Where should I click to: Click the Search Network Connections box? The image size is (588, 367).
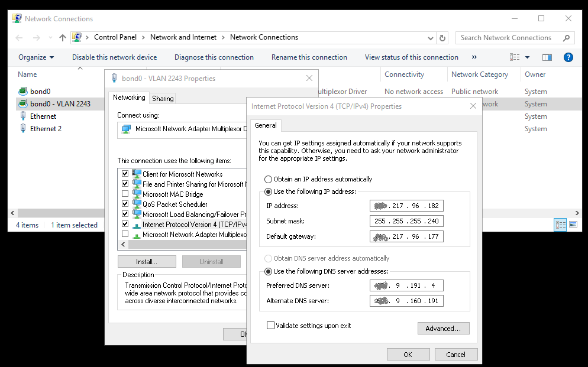513,38
